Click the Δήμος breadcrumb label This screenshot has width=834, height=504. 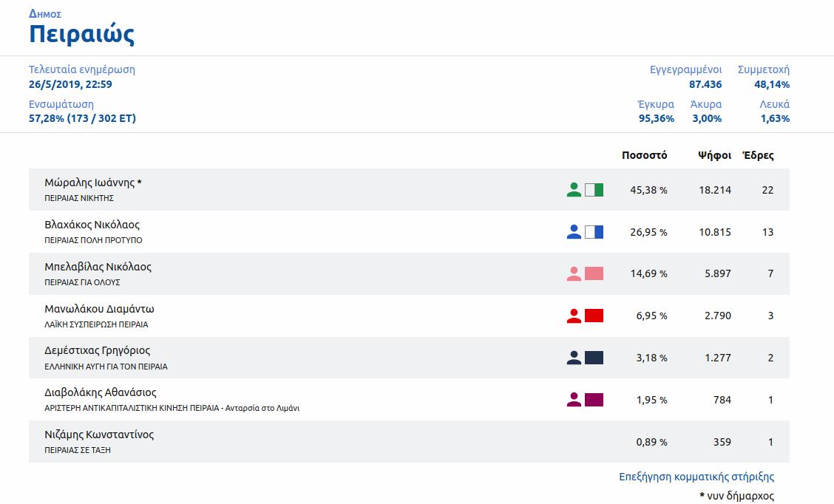[x=45, y=14]
